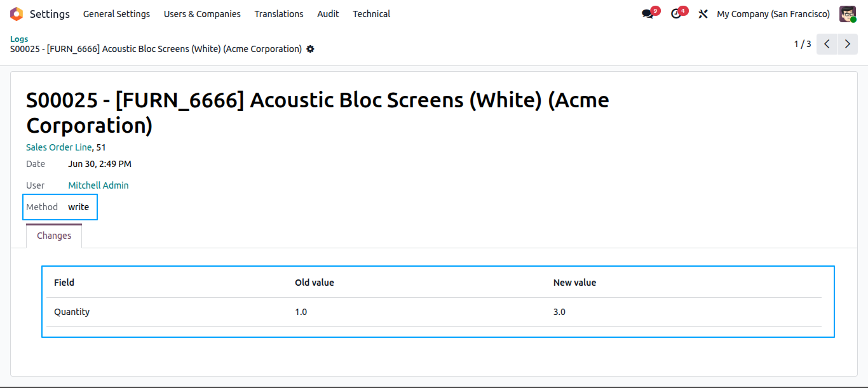This screenshot has width=868, height=388.
Task: Go to the next log record
Action: coord(847,44)
